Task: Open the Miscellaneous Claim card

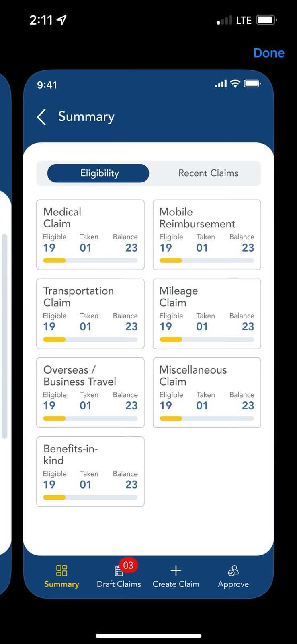Action: [207, 392]
